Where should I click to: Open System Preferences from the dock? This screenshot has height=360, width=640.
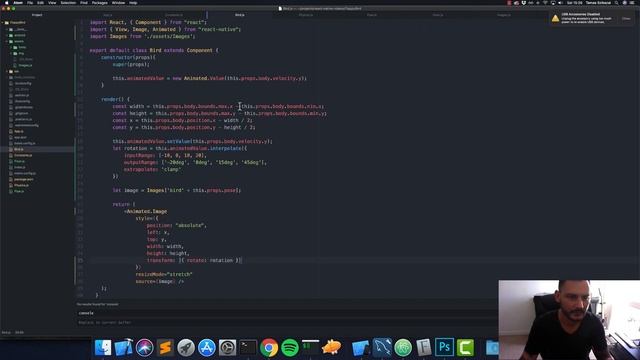(227, 348)
